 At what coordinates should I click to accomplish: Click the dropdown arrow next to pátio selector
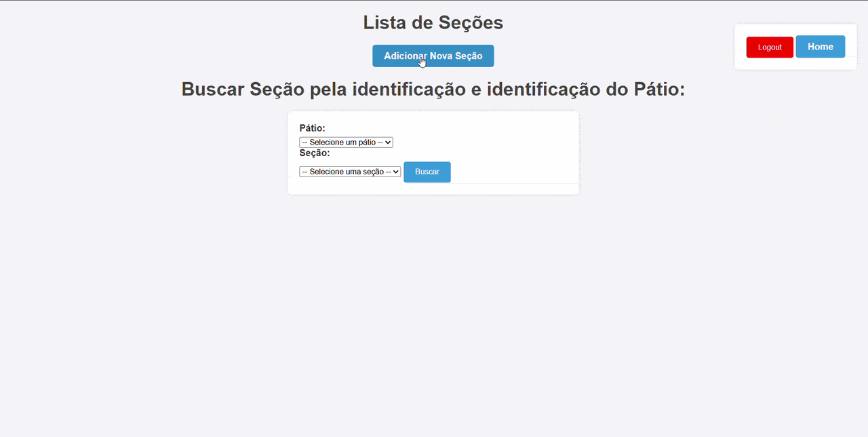coord(388,142)
